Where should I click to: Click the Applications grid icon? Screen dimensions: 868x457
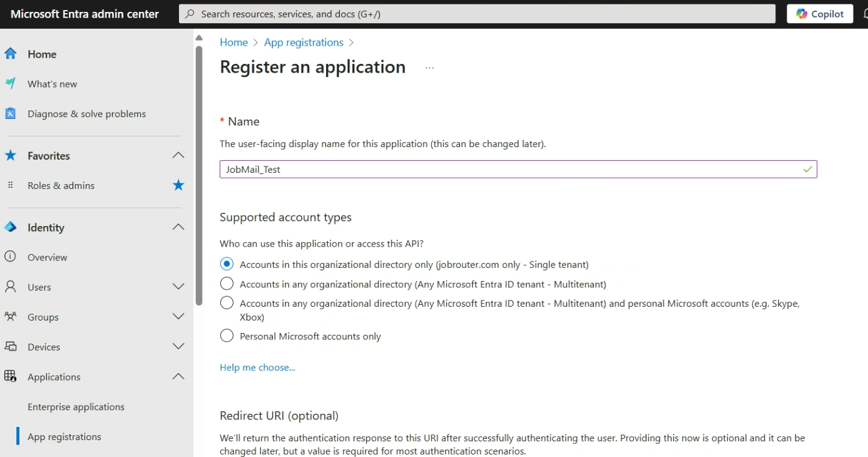point(11,376)
